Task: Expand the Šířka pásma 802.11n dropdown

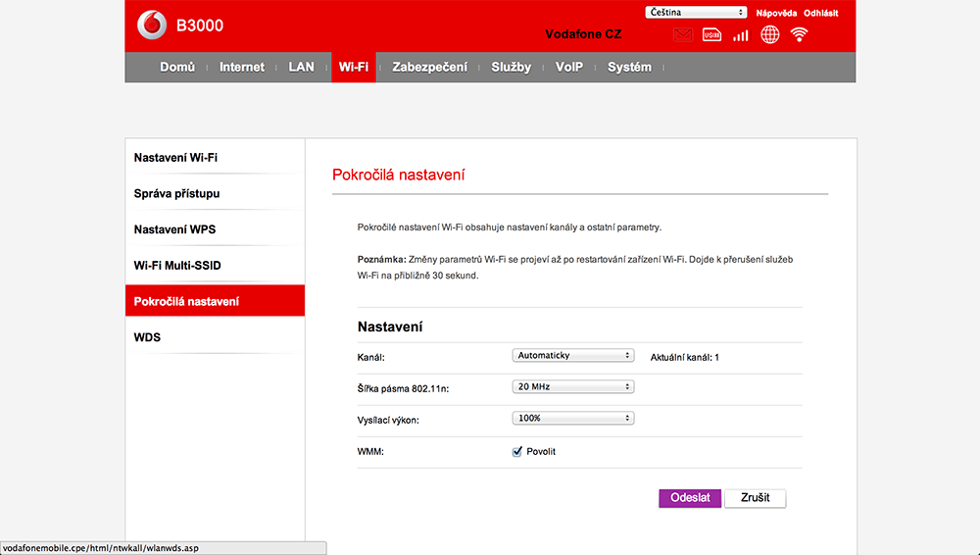Action: (573, 387)
